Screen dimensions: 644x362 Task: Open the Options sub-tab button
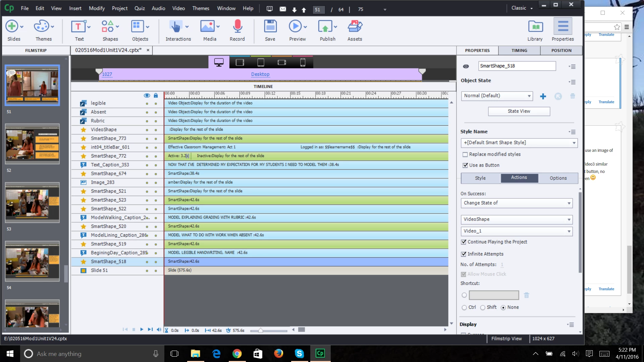(558, 178)
